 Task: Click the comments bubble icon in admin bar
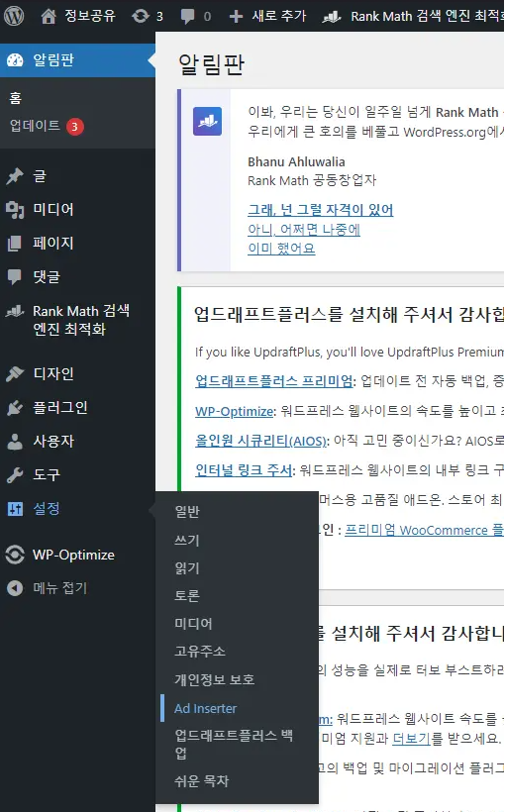[187, 17]
